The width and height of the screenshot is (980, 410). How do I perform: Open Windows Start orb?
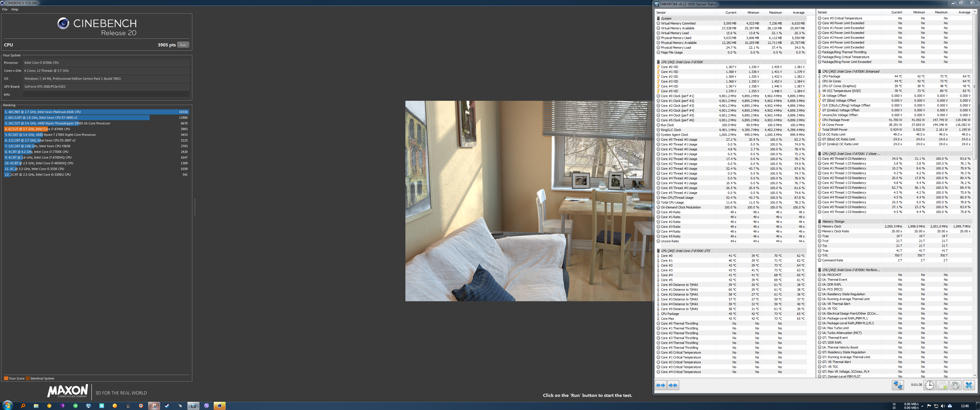[7, 405]
